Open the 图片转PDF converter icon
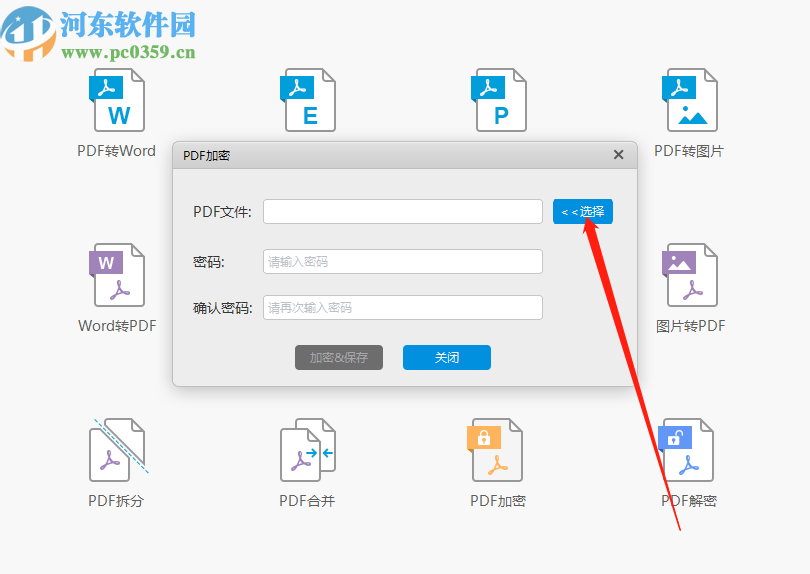Screen dimensions: 810x574 pyautogui.click(x=690, y=275)
